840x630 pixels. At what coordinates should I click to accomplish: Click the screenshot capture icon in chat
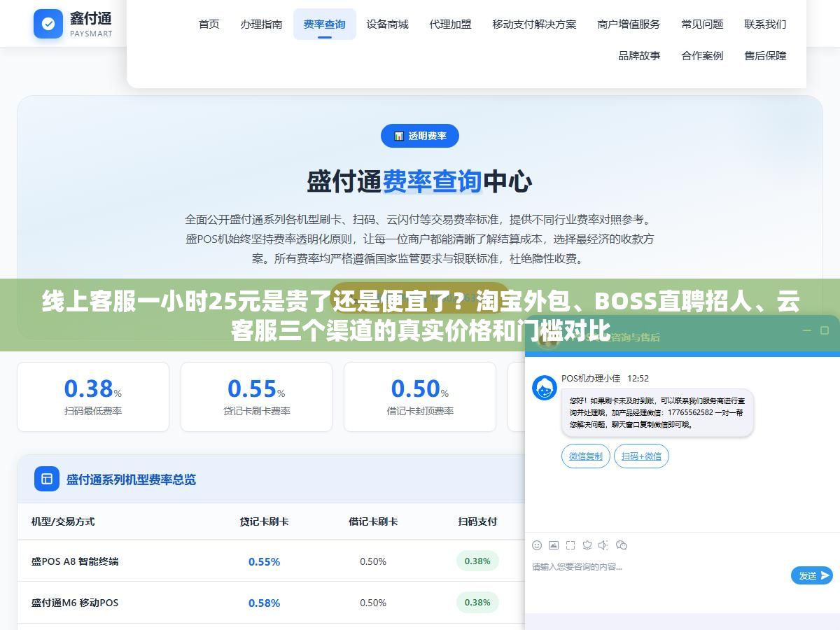click(570, 545)
